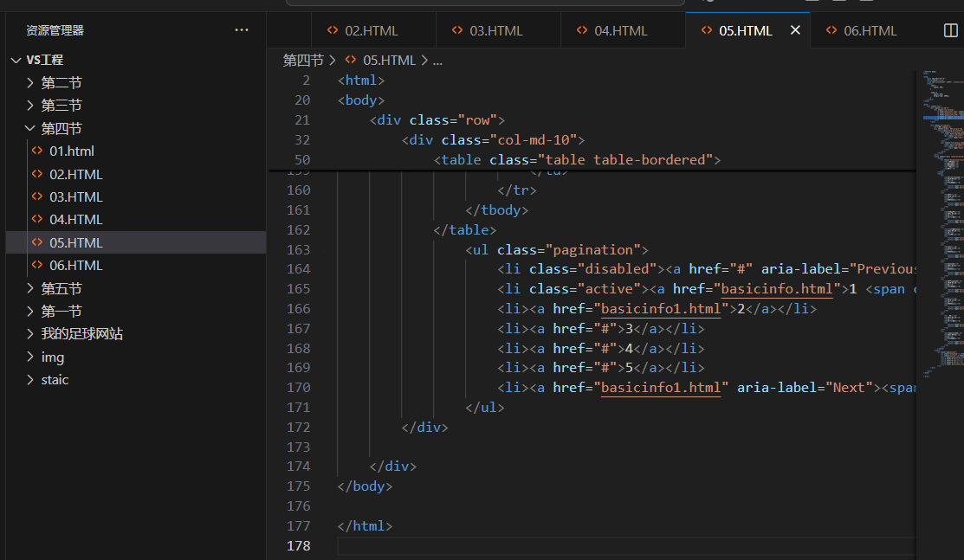The height and width of the screenshot is (560, 964).
Task: Select 04.HTML in the explorer
Action: [76, 220]
